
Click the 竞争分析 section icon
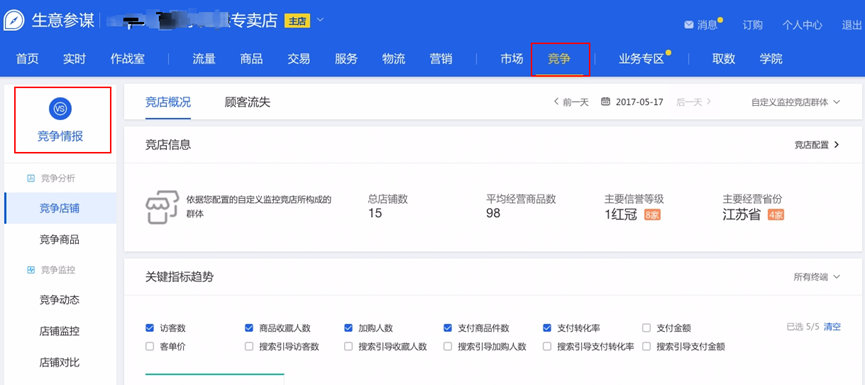31,178
